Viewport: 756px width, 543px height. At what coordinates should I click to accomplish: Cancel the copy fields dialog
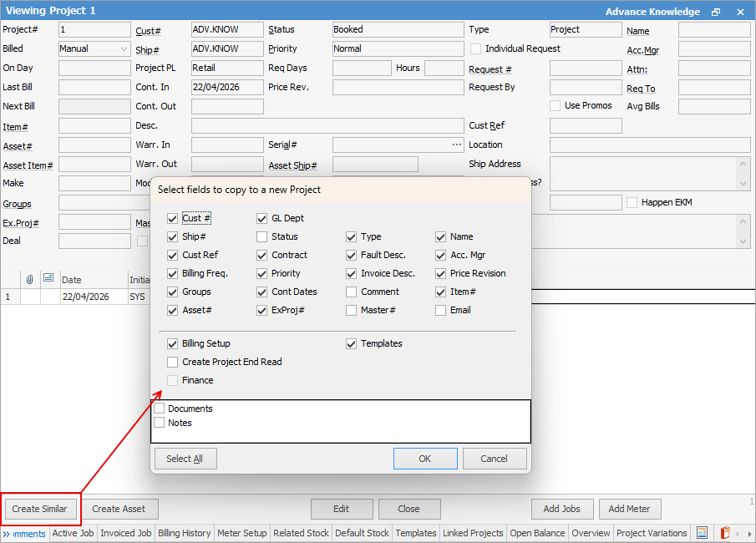[x=495, y=459]
